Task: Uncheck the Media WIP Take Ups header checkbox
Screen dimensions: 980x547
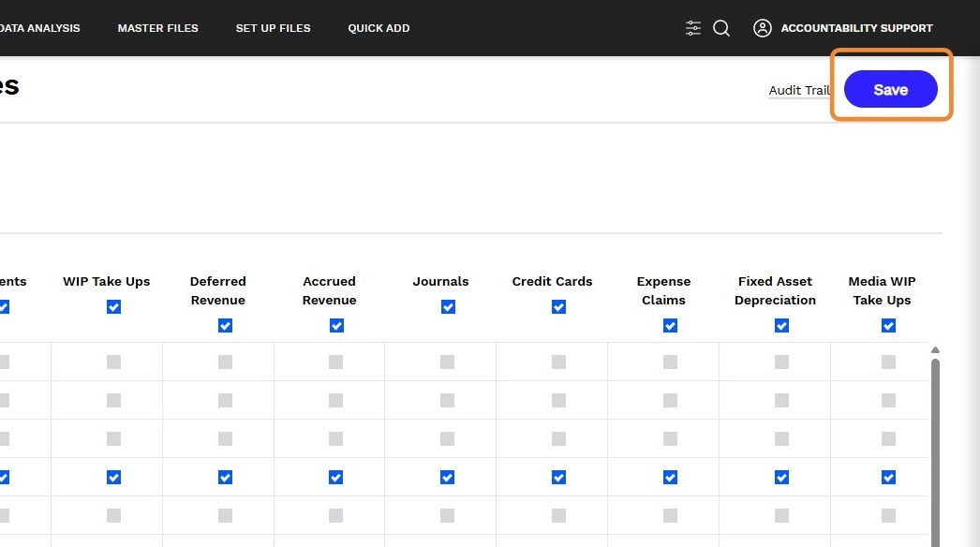Action: click(888, 326)
